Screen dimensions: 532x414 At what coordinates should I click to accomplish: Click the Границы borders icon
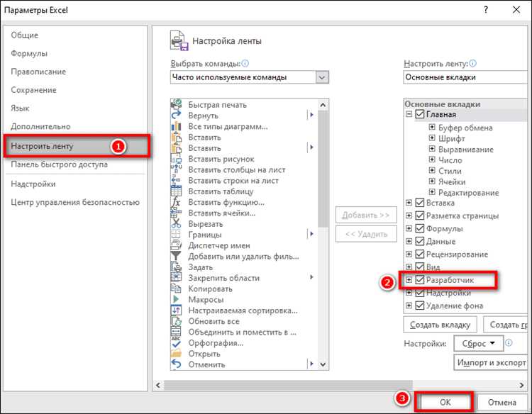(x=176, y=235)
